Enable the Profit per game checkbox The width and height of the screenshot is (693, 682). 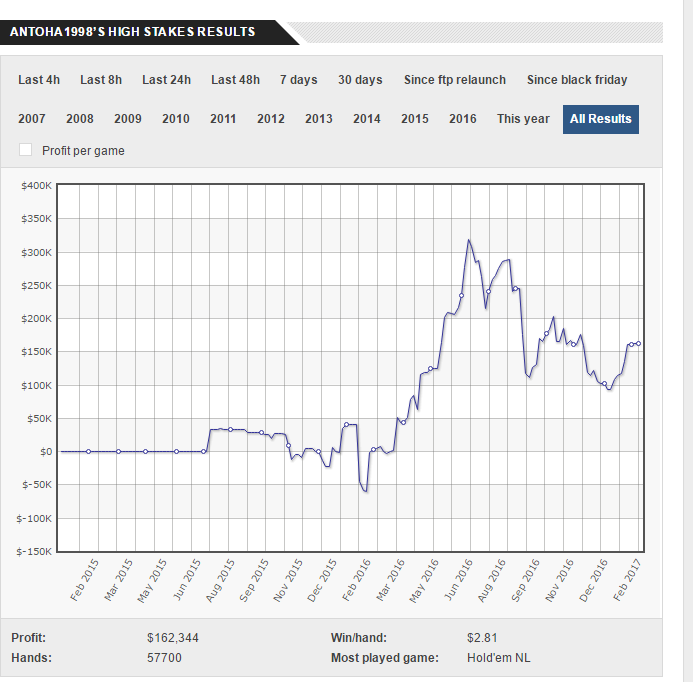coord(25,150)
